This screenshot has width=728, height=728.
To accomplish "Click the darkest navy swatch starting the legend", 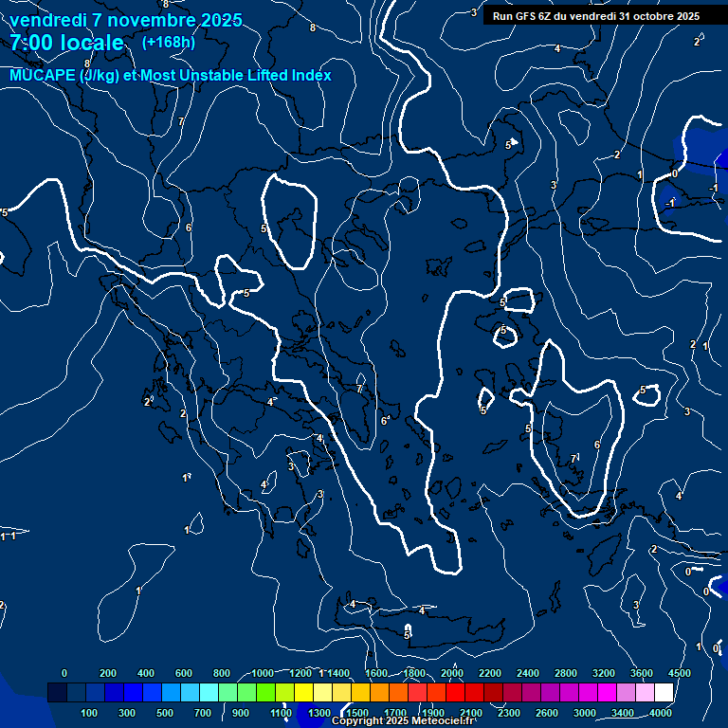I will pyautogui.click(x=57, y=692).
